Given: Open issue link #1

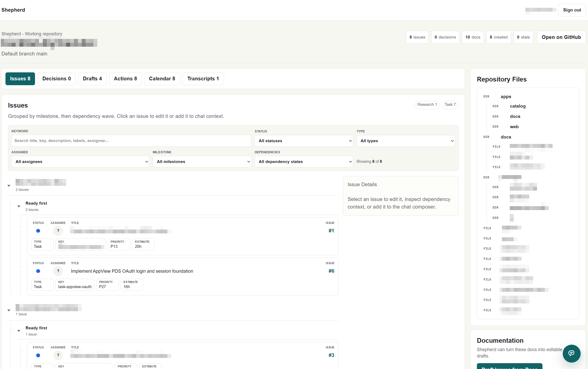Looking at the screenshot, I should tap(331, 231).
